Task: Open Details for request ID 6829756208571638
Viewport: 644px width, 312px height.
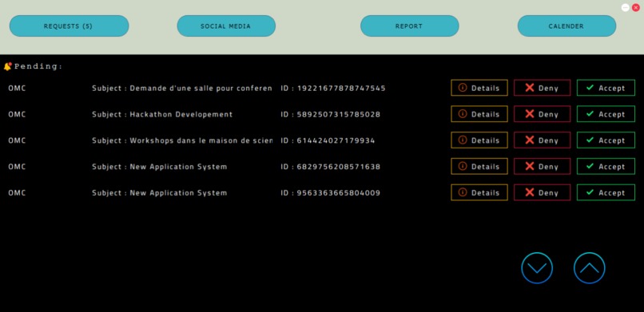Action: tap(479, 167)
